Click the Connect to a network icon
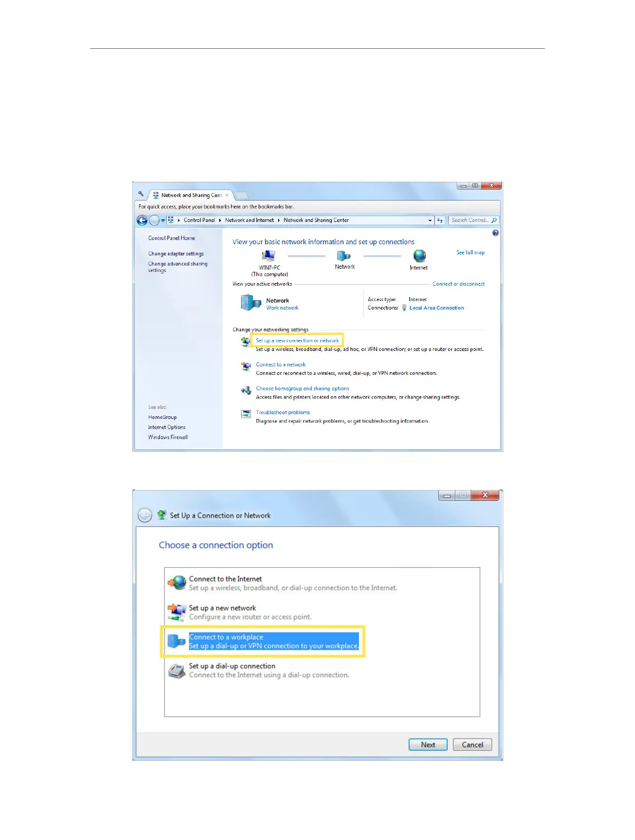 (246, 366)
